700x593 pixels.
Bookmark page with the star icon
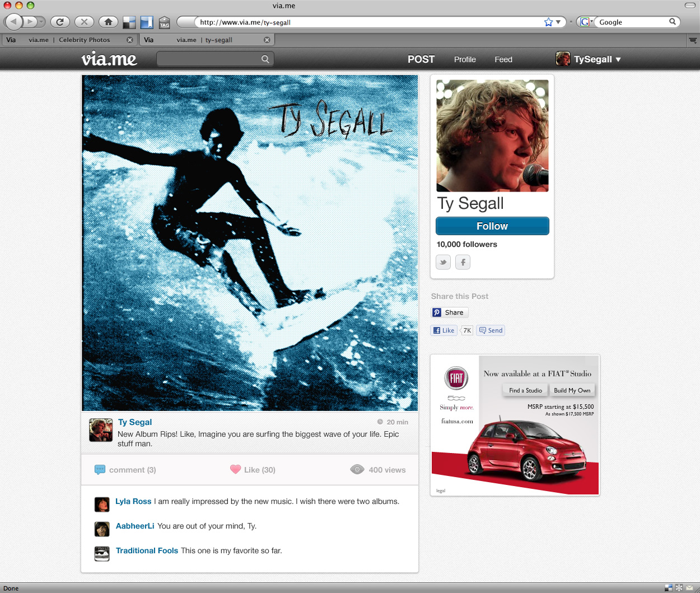(x=548, y=22)
